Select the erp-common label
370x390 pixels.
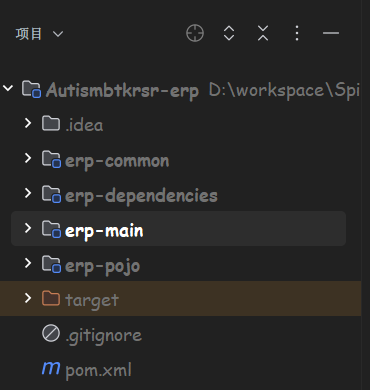coord(117,162)
